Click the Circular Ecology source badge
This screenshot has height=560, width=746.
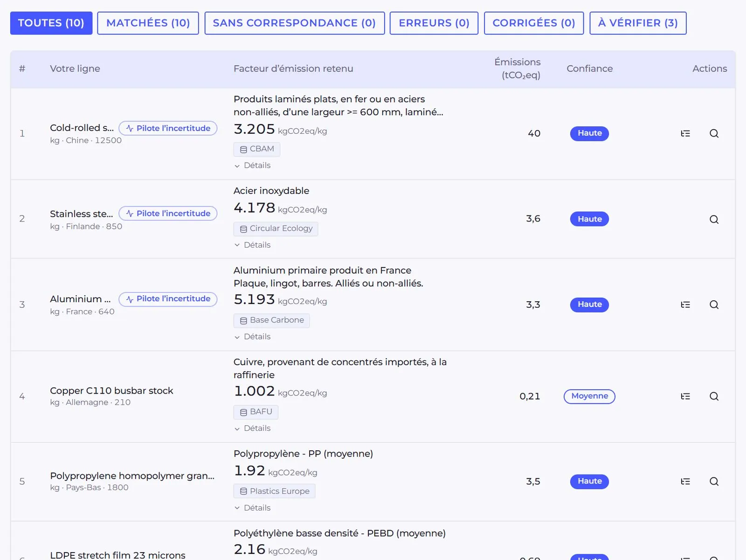point(276,228)
